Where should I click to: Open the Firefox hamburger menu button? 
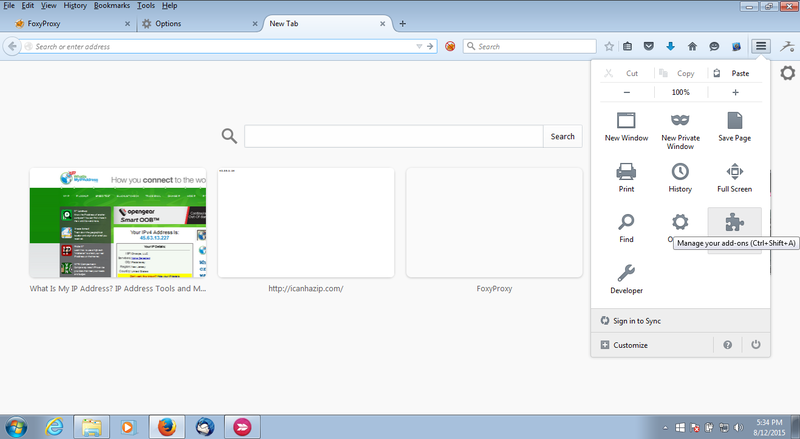click(x=761, y=46)
